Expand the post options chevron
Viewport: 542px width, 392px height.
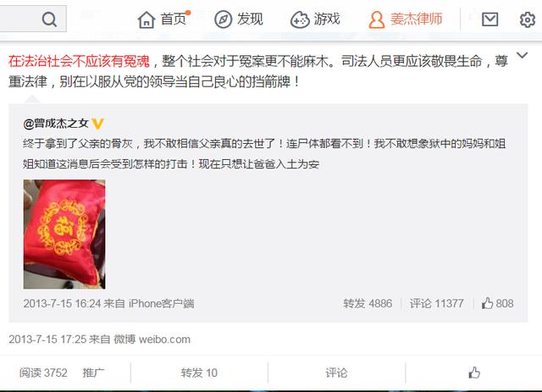click(522, 55)
